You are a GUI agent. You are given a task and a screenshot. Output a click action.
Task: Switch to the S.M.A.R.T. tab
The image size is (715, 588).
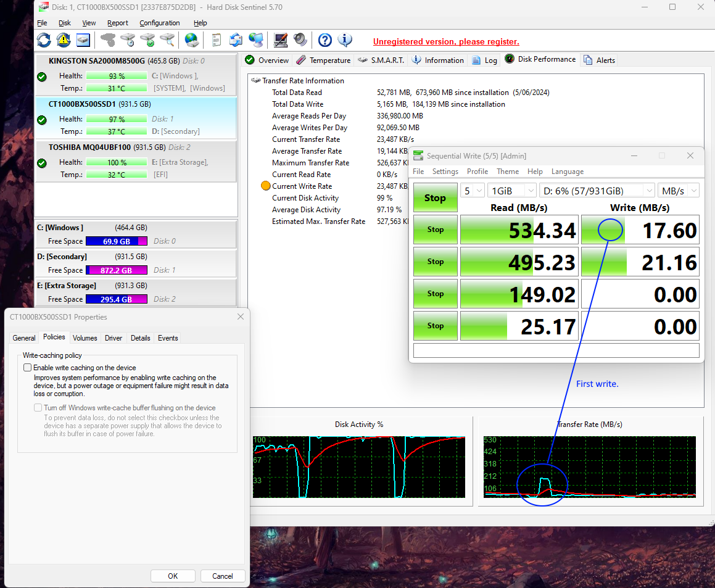[x=381, y=60]
